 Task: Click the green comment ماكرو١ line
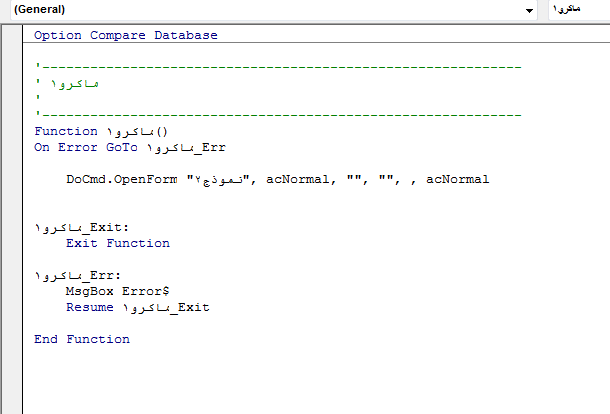click(x=67, y=84)
